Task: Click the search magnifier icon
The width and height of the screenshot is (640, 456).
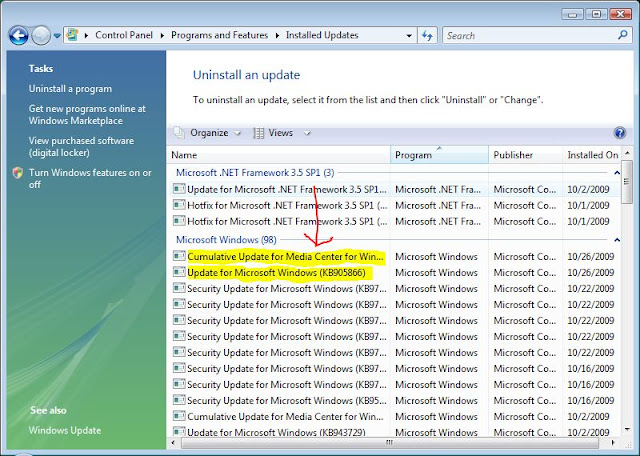Action: tap(623, 35)
